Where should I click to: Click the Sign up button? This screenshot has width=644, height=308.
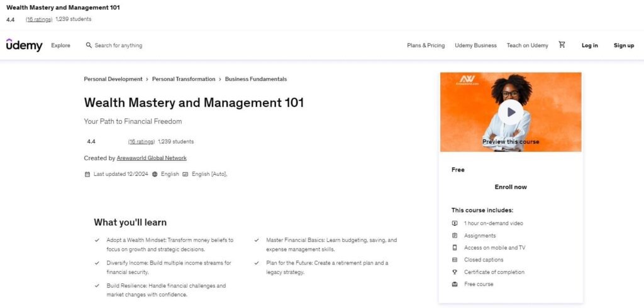click(x=624, y=45)
